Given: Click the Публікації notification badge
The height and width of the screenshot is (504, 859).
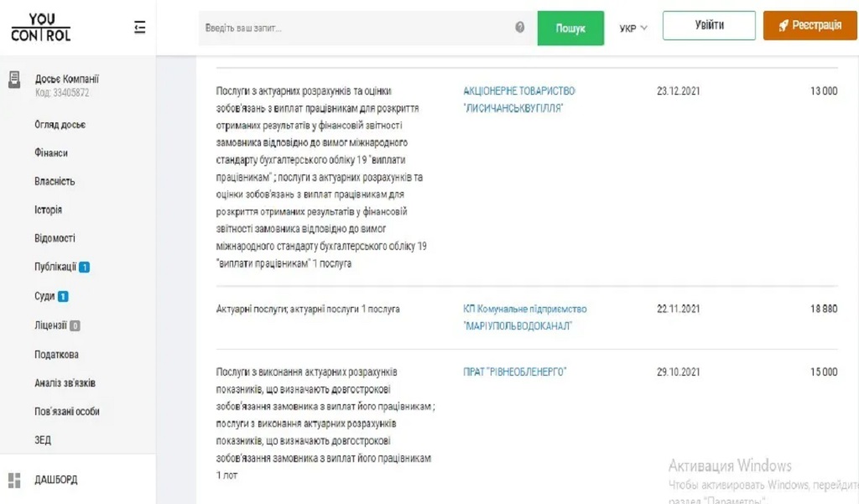Looking at the screenshot, I should [x=85, y=268].
